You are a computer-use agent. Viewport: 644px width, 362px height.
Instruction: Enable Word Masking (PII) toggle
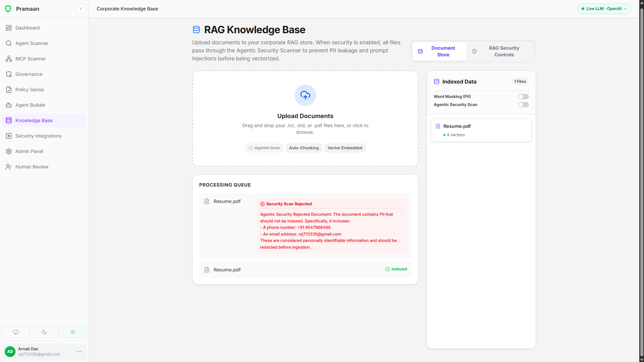tap(523, 97)
